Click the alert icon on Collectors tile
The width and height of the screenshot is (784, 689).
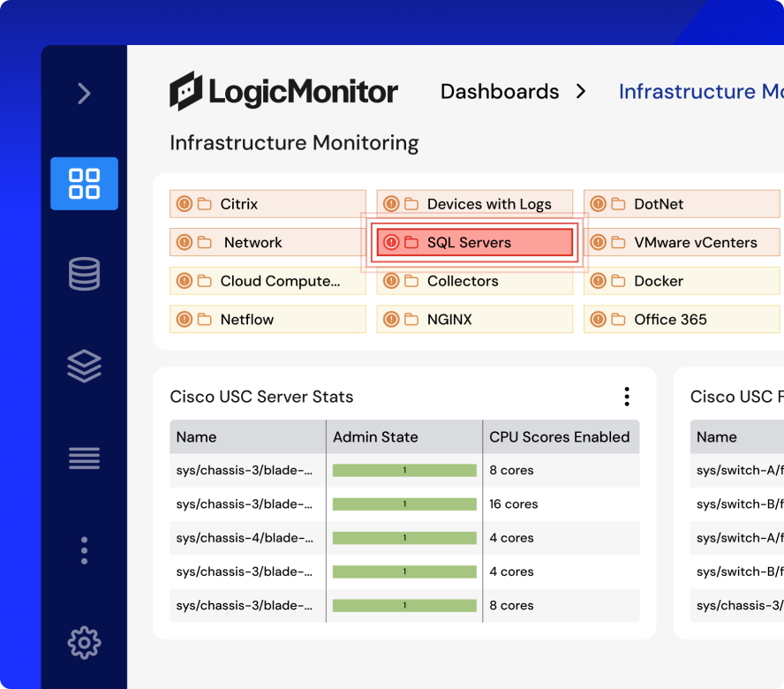point(391,281)
